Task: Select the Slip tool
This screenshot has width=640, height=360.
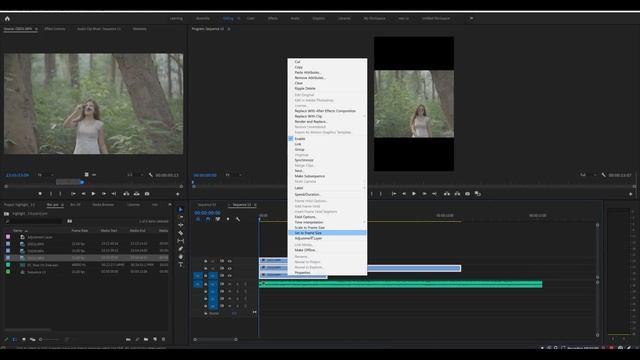Action: (181, 241)
